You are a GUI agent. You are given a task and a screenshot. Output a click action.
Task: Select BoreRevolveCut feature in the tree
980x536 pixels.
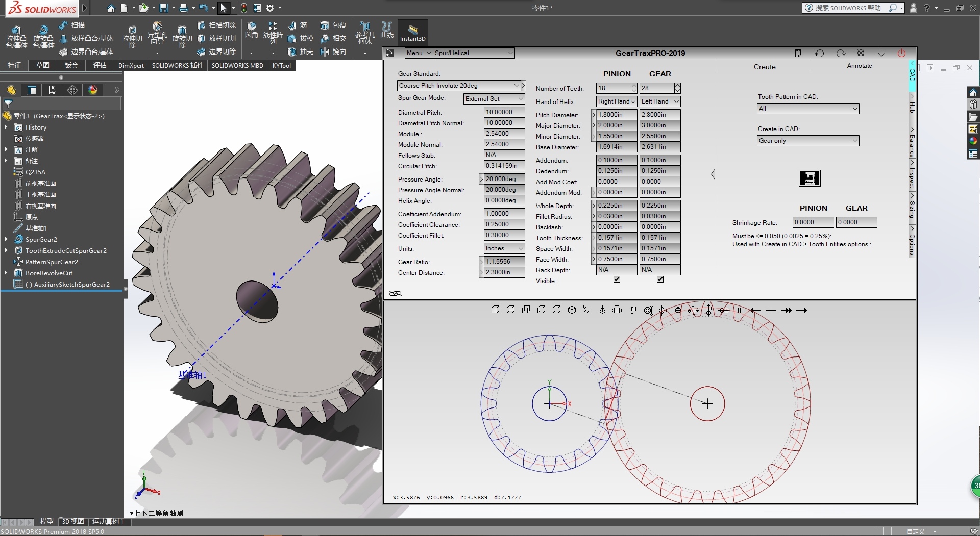pos(49,273)
